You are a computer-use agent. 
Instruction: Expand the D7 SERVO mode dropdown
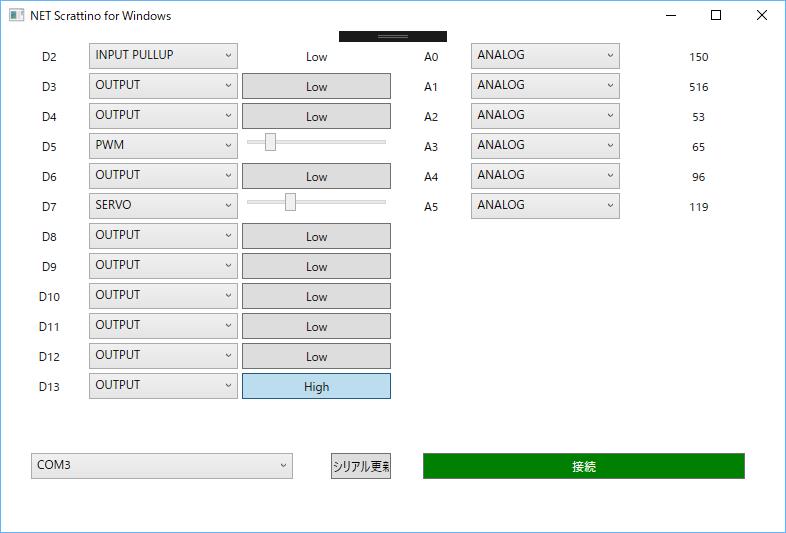[163, 206]
